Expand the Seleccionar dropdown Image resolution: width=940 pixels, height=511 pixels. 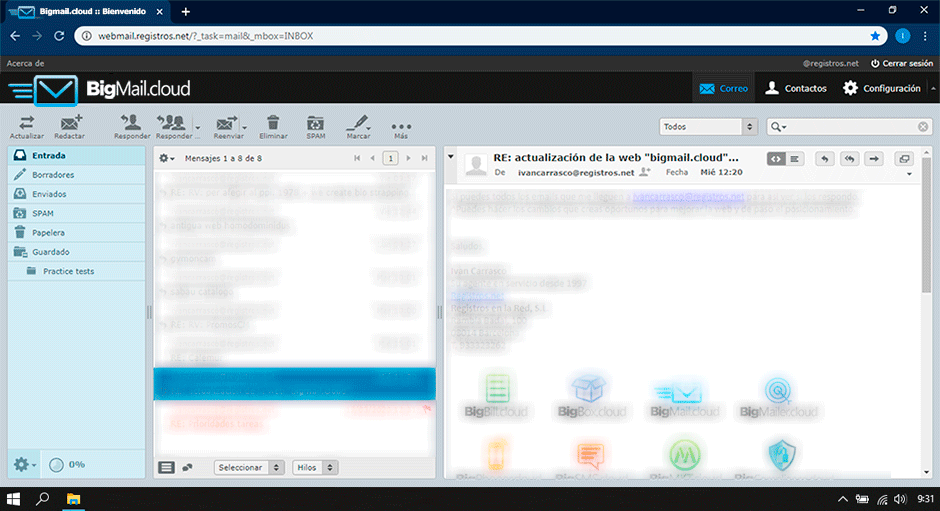click(249, 467)
